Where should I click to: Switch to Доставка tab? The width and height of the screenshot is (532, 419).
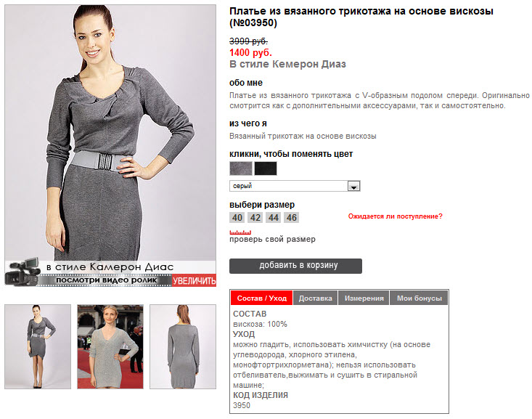(x=315, y=298)
